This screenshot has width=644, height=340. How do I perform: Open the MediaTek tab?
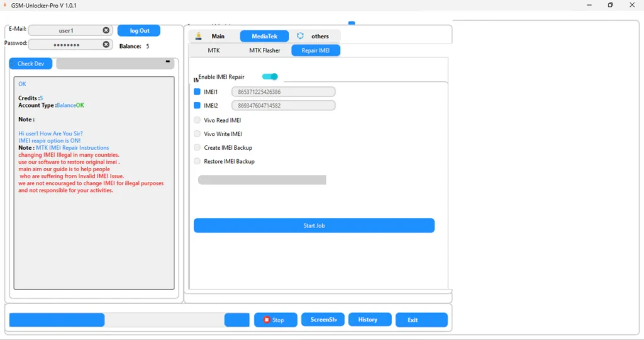pyautogui.click(x=264, y=36)
